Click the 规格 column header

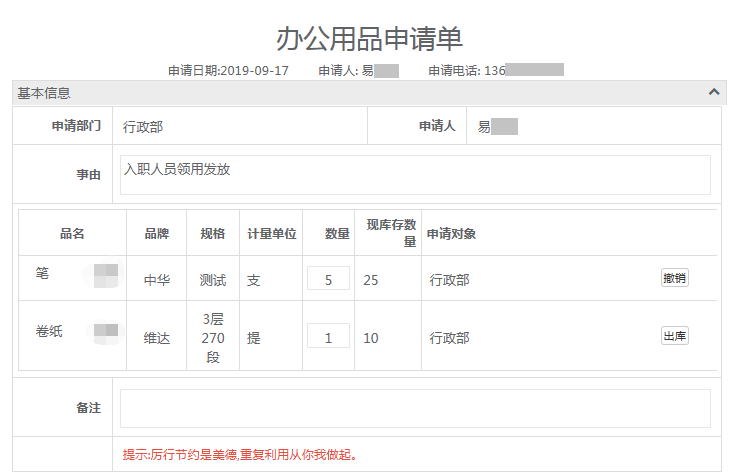click(213, 233)
